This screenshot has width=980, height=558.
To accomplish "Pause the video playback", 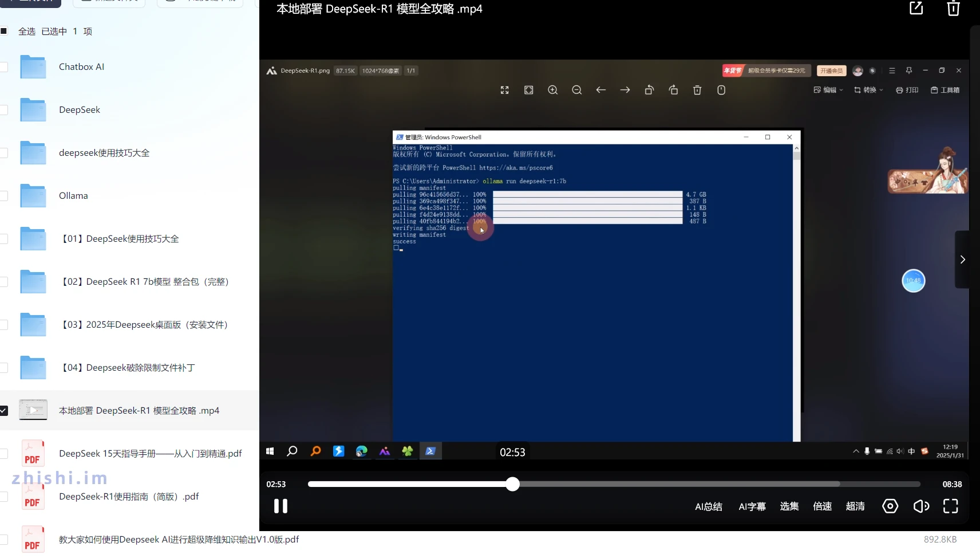I will (x=280, y=506).
